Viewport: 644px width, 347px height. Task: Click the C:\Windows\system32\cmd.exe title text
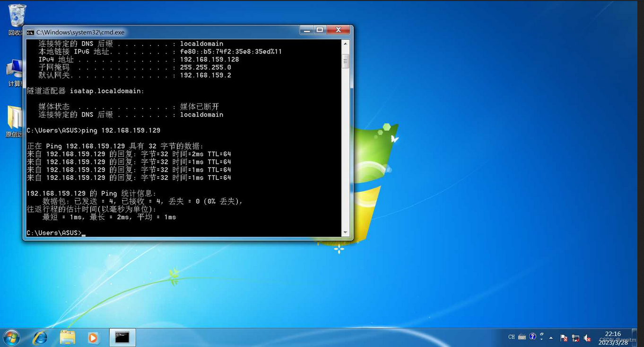coord(80,33)
